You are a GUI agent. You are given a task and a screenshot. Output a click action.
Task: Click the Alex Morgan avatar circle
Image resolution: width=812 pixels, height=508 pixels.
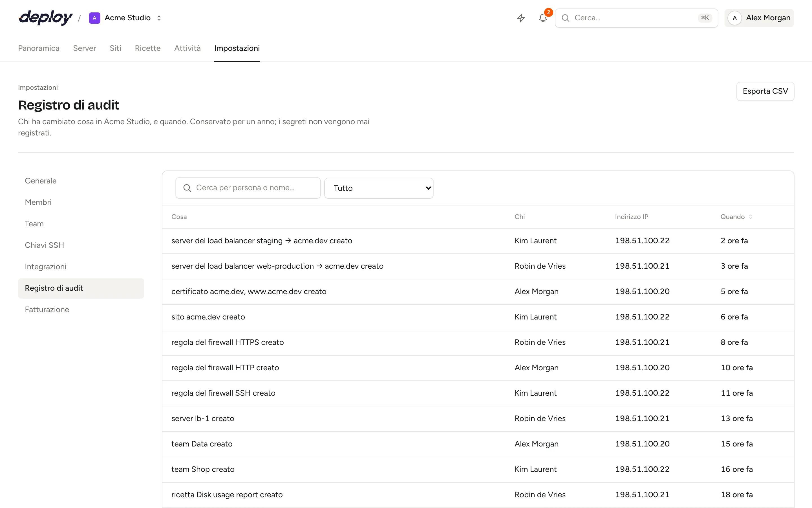[734, 18]
